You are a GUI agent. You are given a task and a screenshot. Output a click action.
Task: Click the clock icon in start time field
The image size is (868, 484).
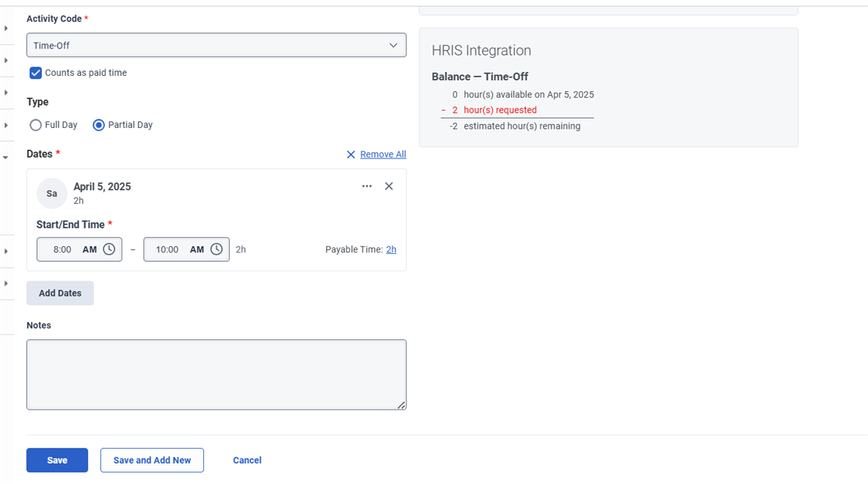click(109, 249)
